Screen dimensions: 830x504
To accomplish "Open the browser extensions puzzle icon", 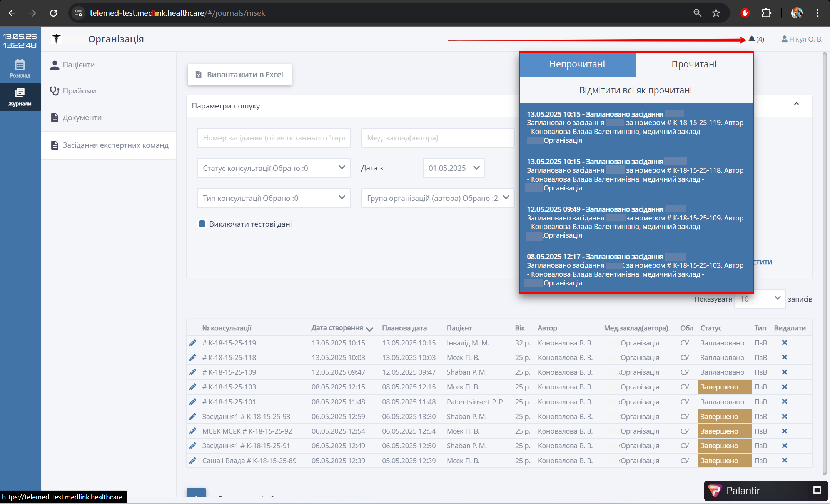I will tap(766, 13).
